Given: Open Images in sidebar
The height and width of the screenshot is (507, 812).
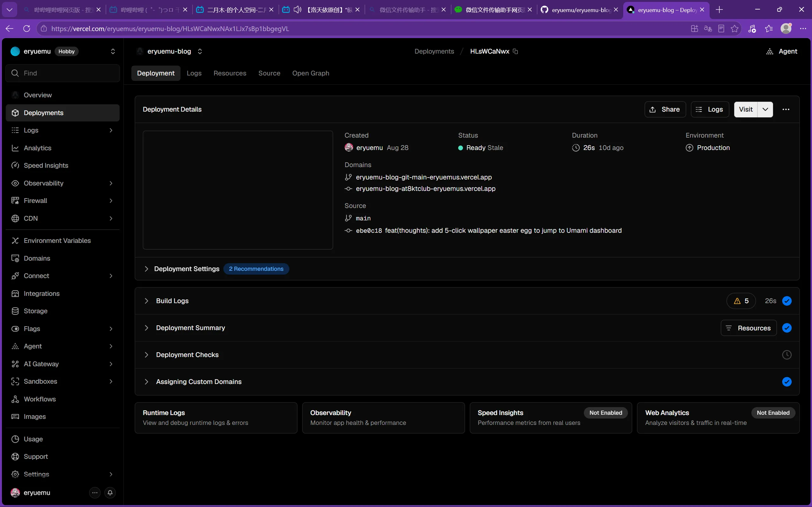Looking at the screenshot, I should pos(63,416).
